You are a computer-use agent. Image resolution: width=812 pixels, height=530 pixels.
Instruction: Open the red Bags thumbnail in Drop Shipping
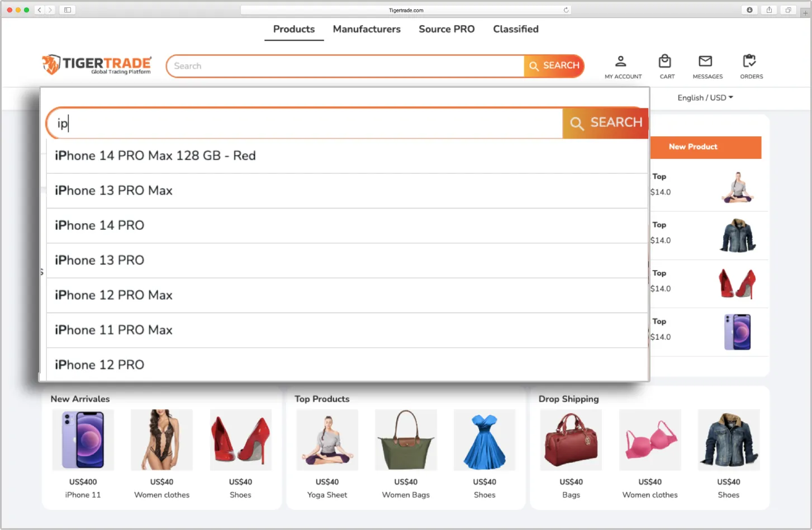tap(571, 439)
